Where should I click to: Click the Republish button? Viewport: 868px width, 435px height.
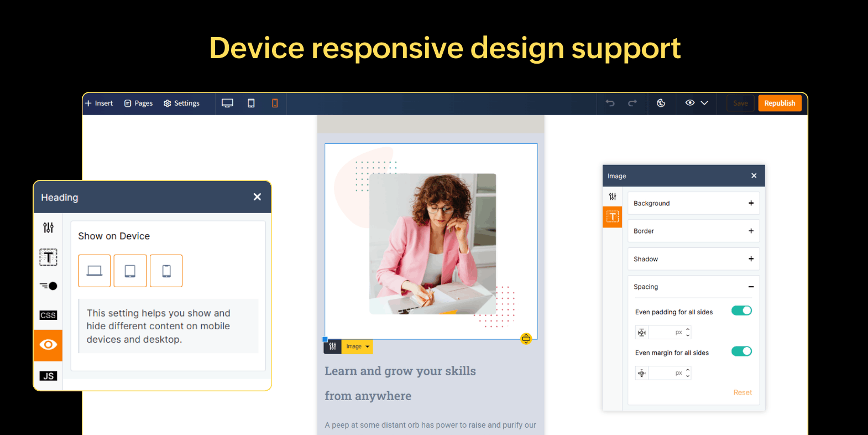pyautogui.click(x=780, y=103)
